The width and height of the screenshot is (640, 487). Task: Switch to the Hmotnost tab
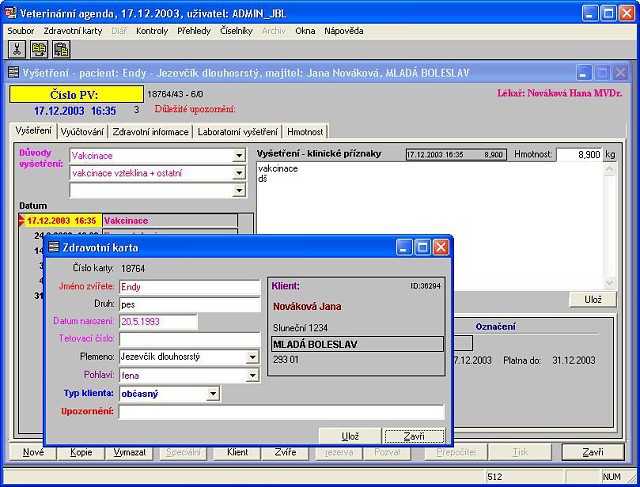pos(305,132)
